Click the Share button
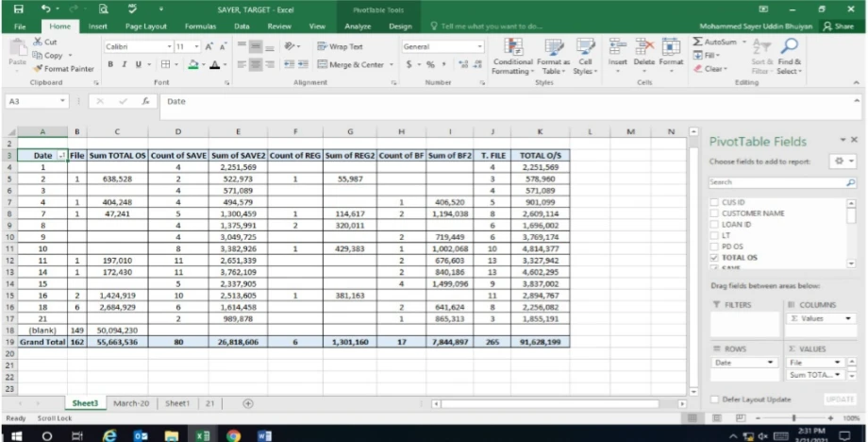 coord(838,26)
